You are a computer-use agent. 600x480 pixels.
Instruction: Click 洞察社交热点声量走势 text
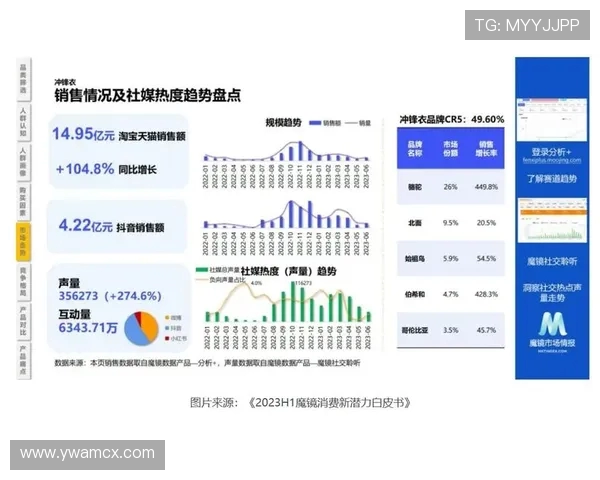[x=552, y=292]
